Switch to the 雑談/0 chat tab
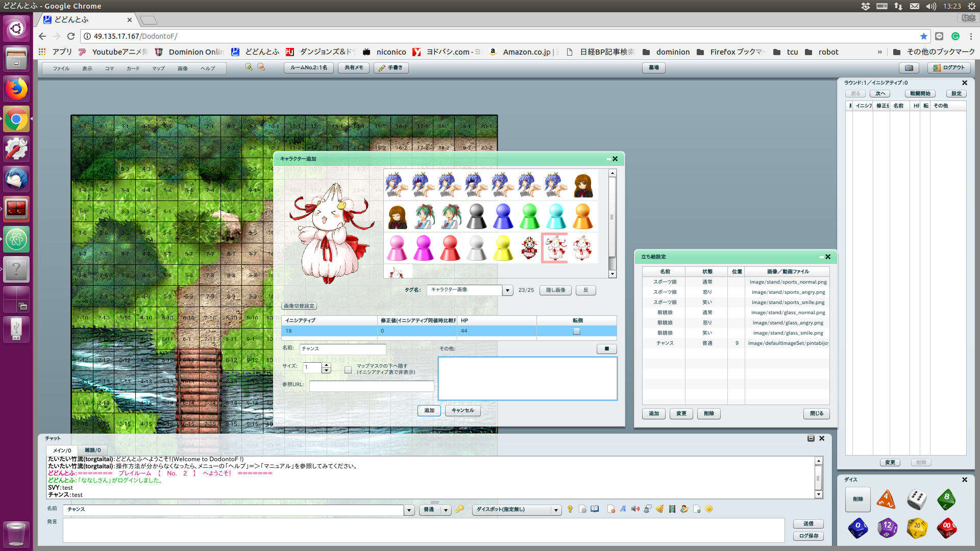The width and height of the screenshot is (980, 551). (x=92, y=450)
